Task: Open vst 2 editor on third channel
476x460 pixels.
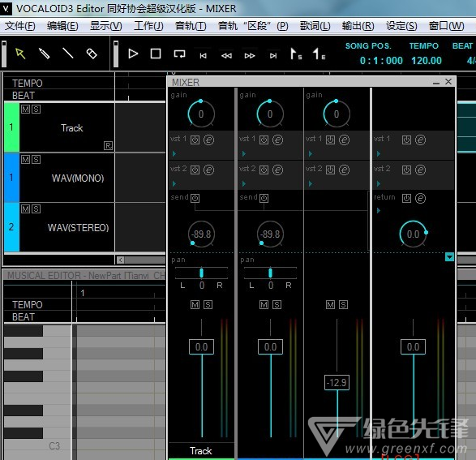Action: click(344, 170)
